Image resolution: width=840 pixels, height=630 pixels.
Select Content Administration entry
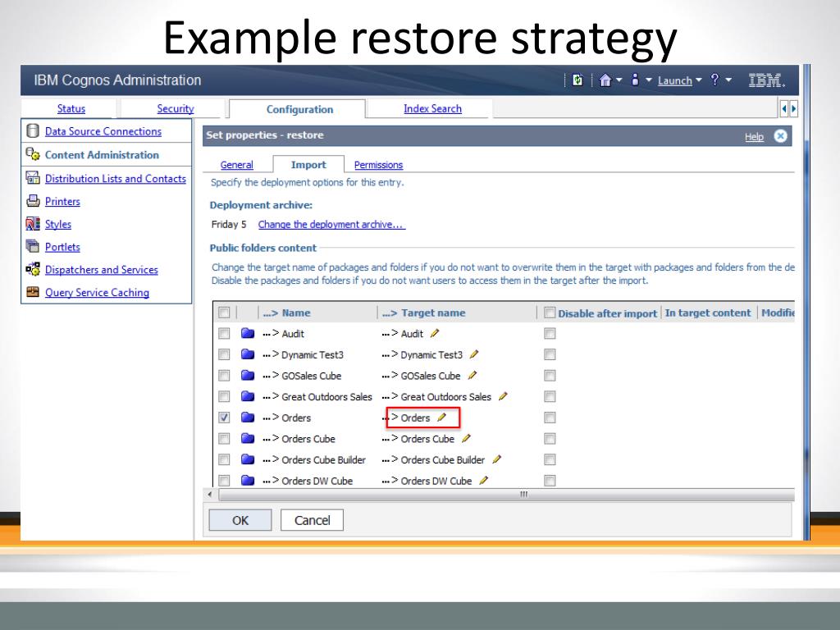click(102, 155)
